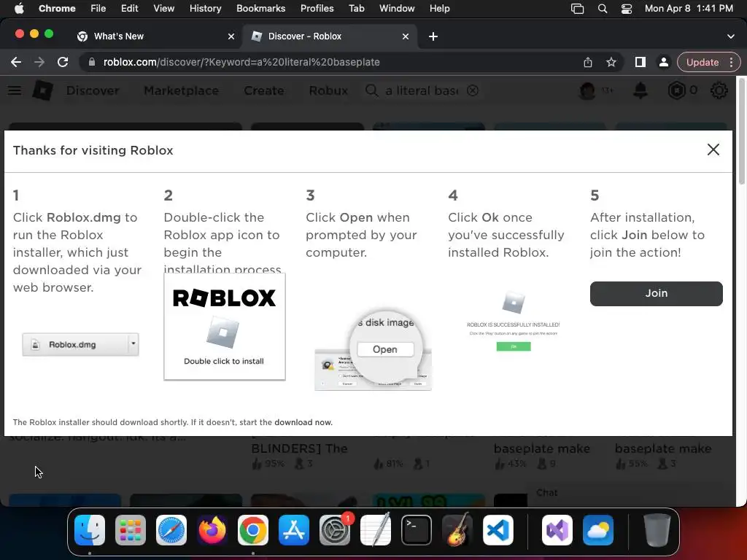
Task: Open the Bookmarks menu
Action: tap(260, 9)
